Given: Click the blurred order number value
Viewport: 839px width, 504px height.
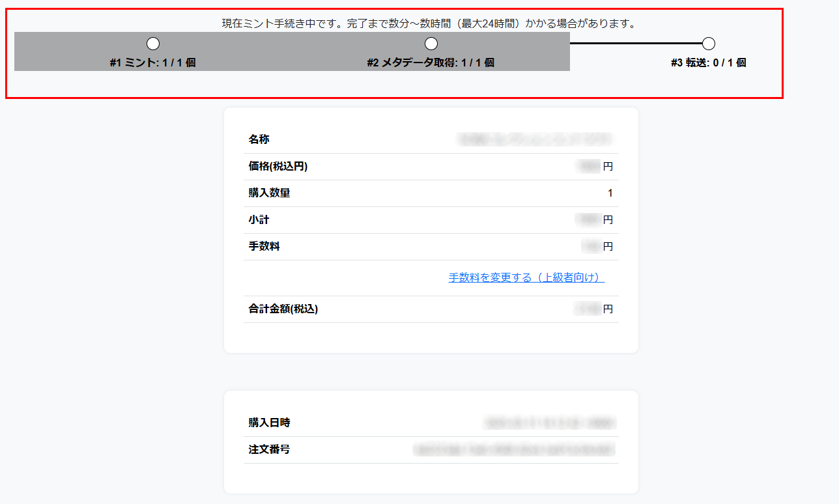Looking at the screenshot, I should point(514,449).
